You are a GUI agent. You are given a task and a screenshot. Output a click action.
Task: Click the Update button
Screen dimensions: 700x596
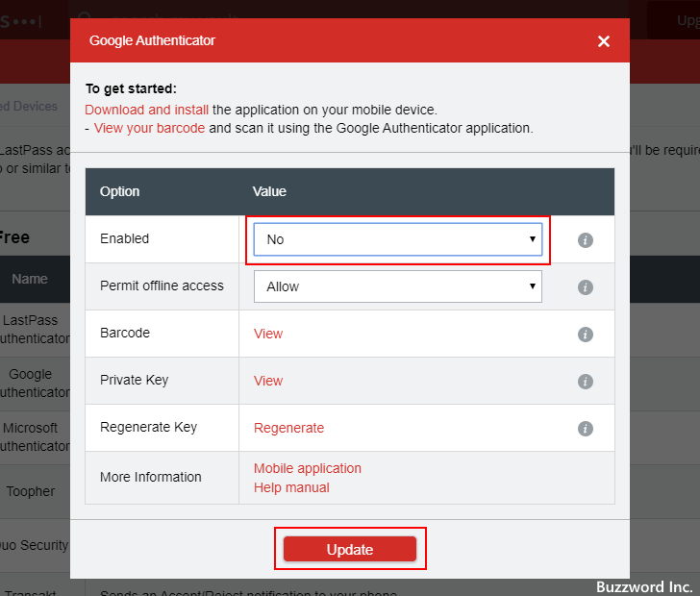click(350, 549)
